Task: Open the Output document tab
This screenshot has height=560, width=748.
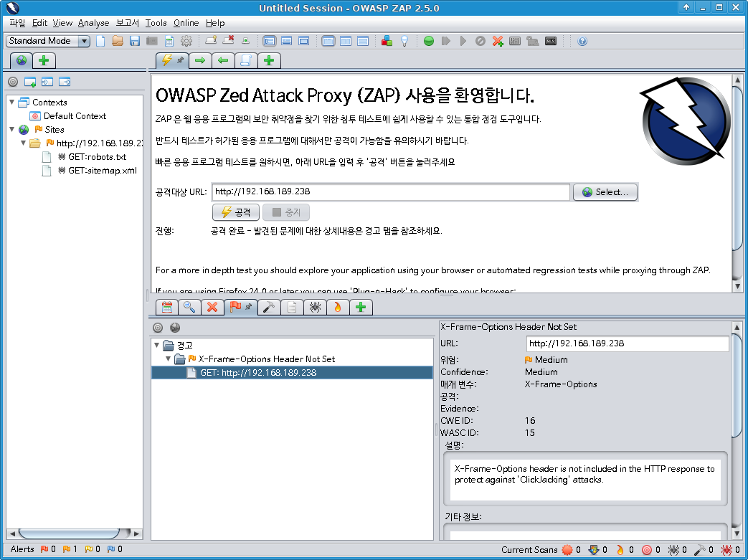Action: pos(292,307)
